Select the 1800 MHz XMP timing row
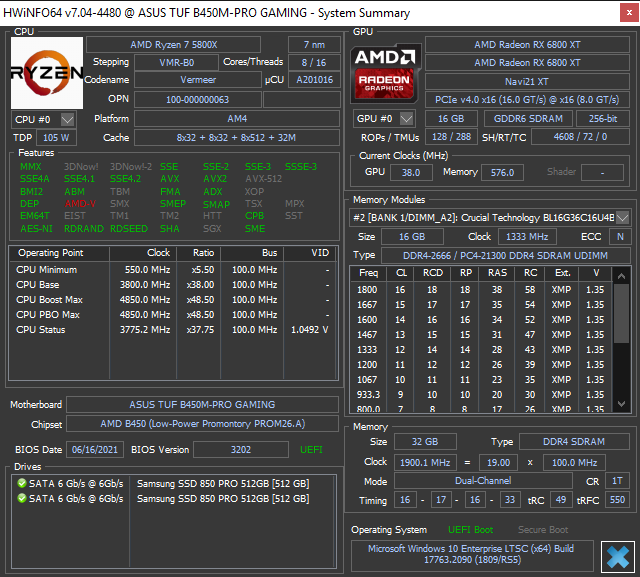The image size is (640, 577). coord(481,290)
